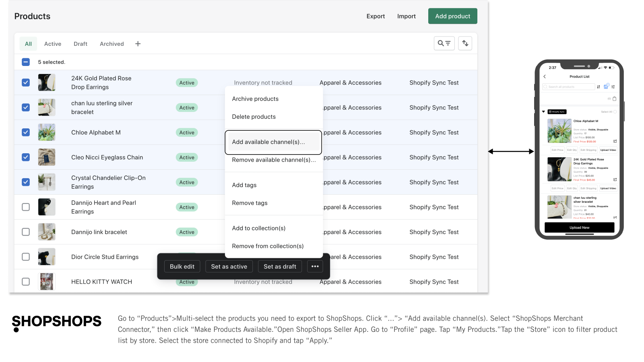
Task: Uncheck 24K Gold Plated Rose Drop Earrings
Action: pyautogui.click(x=26, y=82)
